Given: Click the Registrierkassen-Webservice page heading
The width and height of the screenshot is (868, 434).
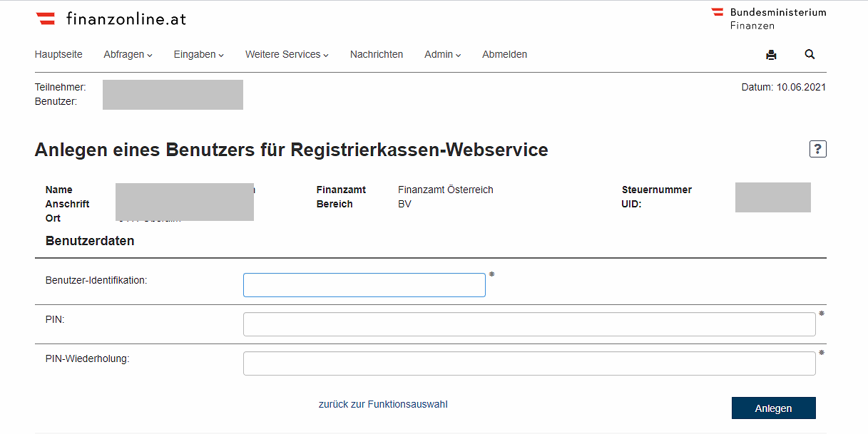Looking at the screenshot, I should point(291,150).
